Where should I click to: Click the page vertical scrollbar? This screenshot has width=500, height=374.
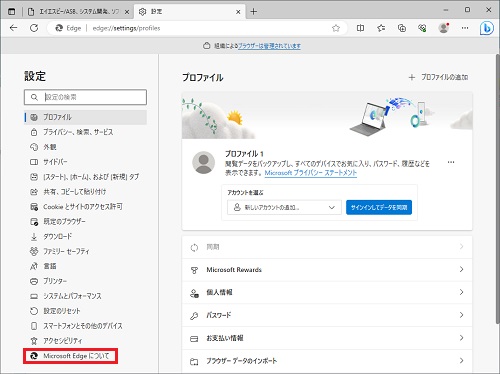point(498,190)
